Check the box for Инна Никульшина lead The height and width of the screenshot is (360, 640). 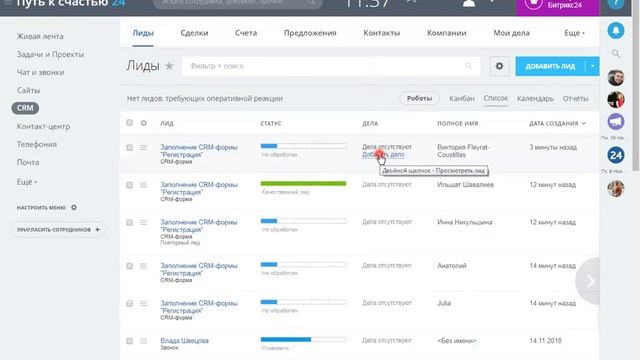click(129, 222)
